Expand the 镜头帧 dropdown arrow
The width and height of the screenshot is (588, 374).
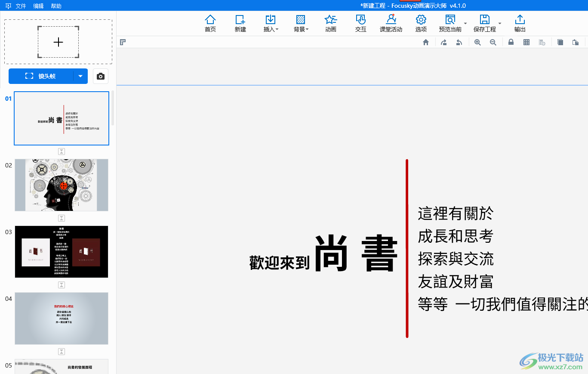tap(80, 76)
